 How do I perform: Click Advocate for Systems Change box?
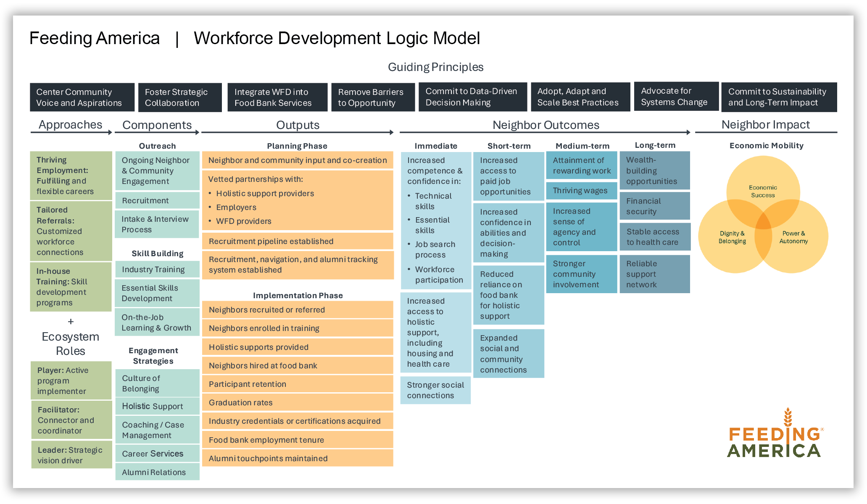click(x=676, y=97)
